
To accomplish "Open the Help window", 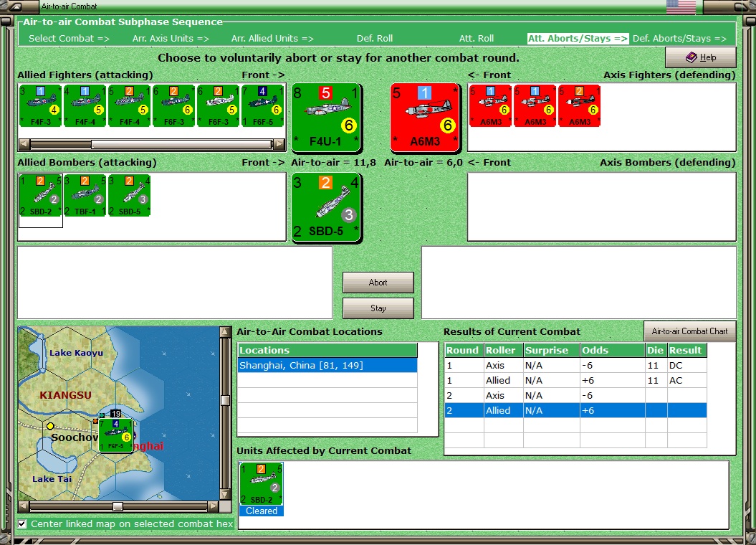I will pyautogui.click(x=701, y=57).
